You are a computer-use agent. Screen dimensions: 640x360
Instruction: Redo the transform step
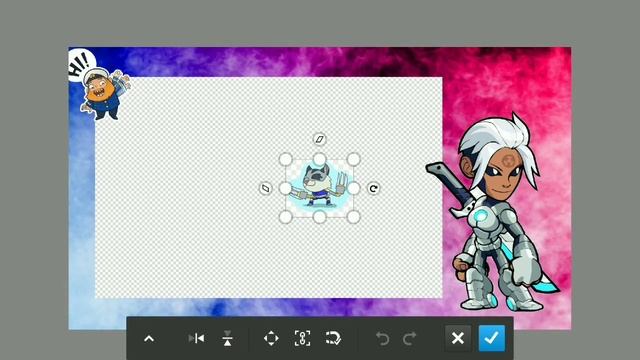(x=409, y=338)
